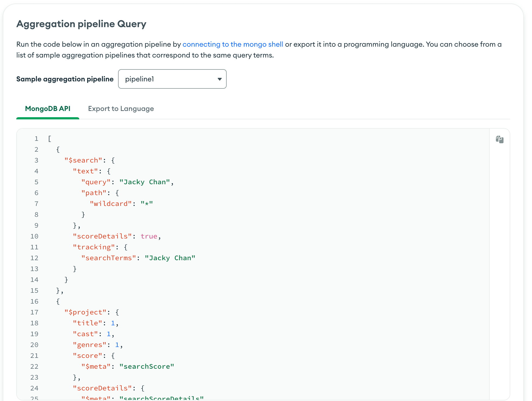Click the copy button for the aggregation query
Screen dimensions: 532x401
(x=500, y=139)
